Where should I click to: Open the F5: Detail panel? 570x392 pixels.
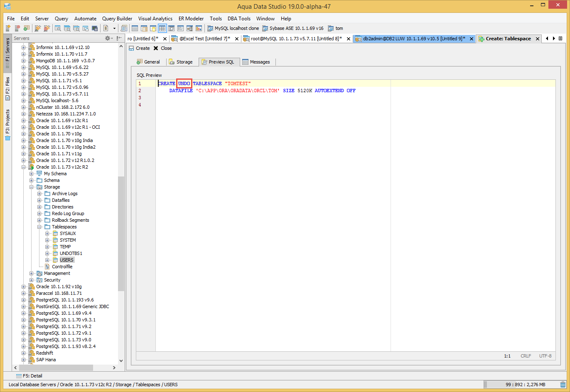pos(29,376)
